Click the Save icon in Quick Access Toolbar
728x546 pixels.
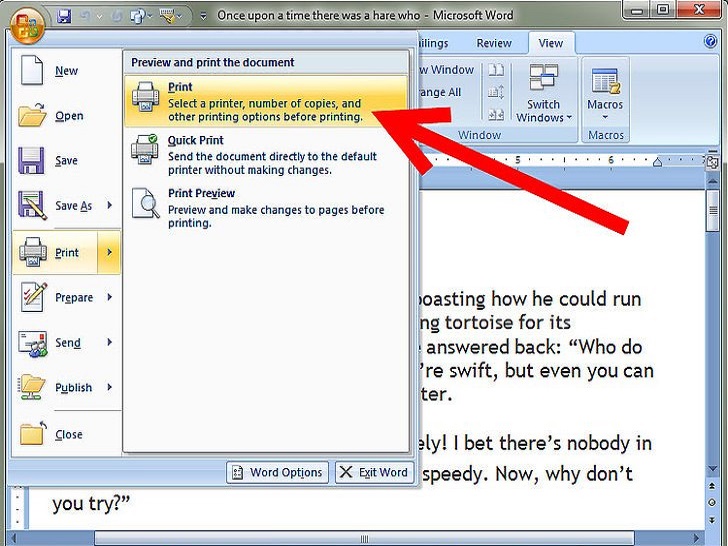[x=64, y=16]
